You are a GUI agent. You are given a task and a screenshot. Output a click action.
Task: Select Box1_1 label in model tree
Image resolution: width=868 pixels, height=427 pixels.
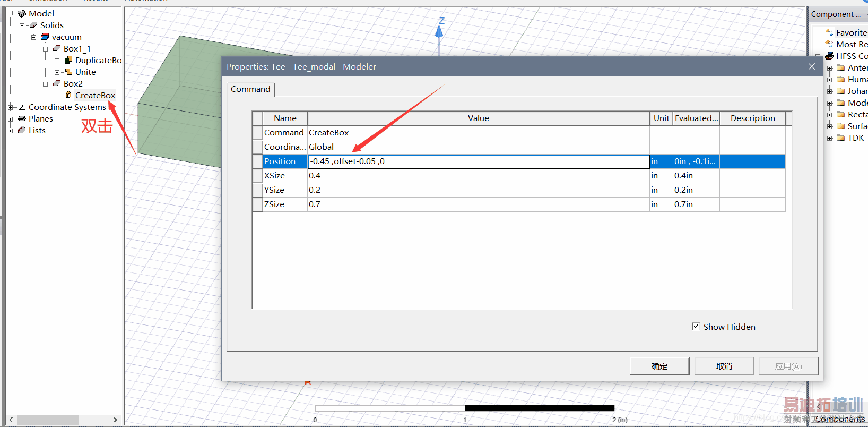77,48
